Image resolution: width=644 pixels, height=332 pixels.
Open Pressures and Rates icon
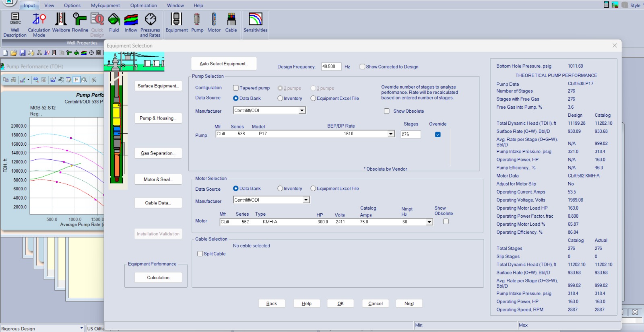(x=150, y=24)
